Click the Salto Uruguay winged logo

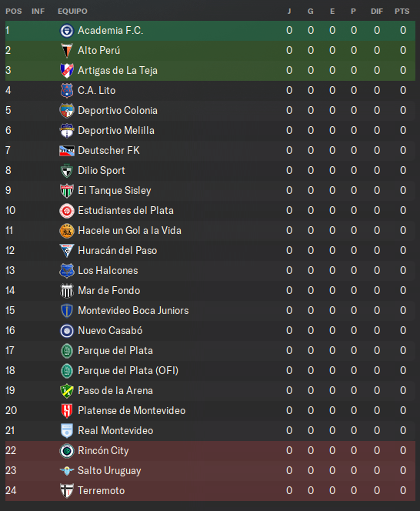pyautogui.click(x=67, y=470)
